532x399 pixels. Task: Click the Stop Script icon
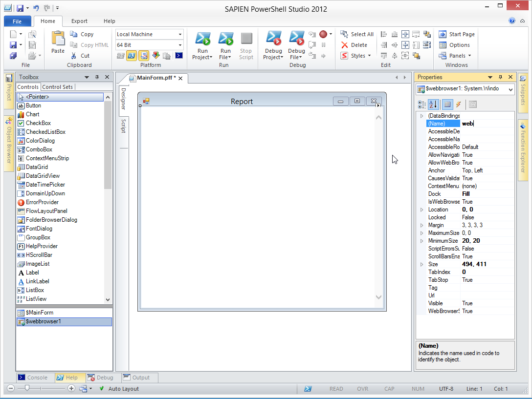(x=246, y=39)
